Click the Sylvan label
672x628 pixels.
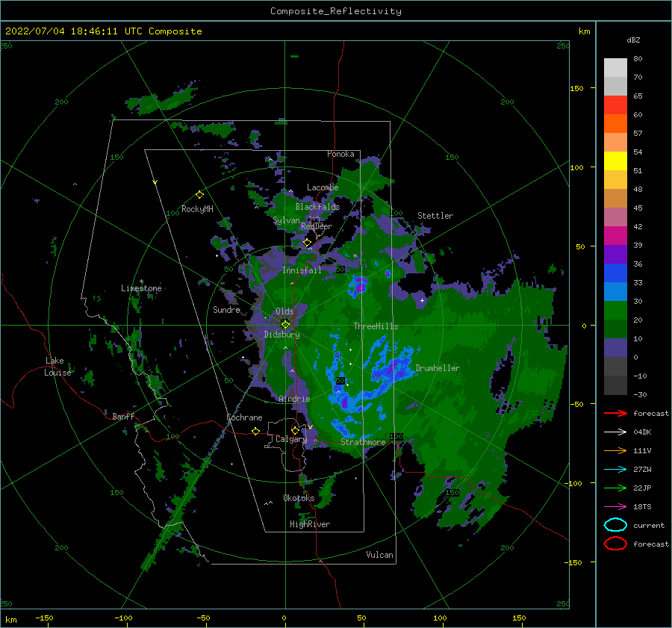(286, 220)
